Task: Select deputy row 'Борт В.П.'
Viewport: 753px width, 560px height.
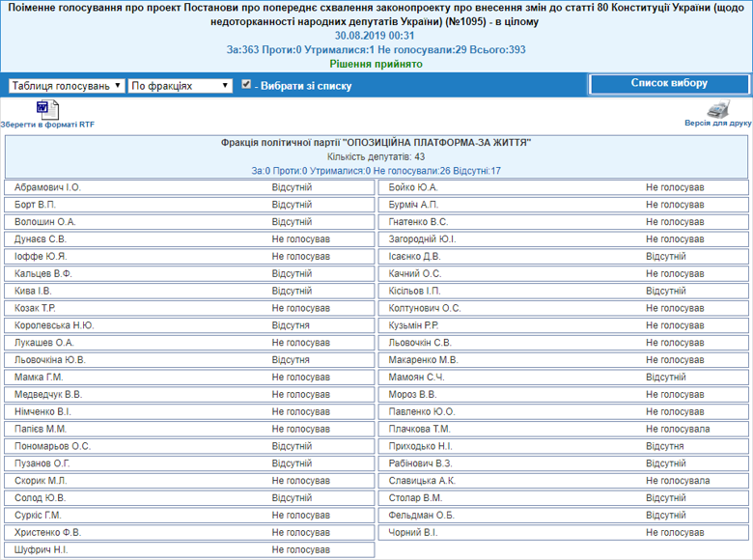Action: 189,205
